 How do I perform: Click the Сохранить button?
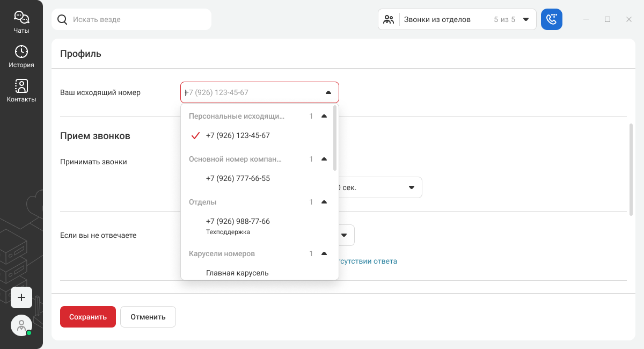point(88,317)
